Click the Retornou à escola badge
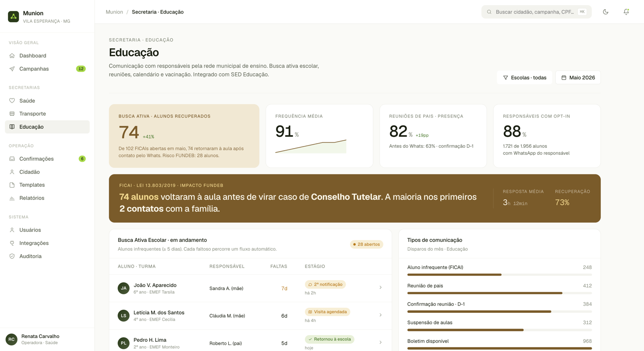Screen dimensions: 644x351 pyautogui.click(x=330, y=339)
